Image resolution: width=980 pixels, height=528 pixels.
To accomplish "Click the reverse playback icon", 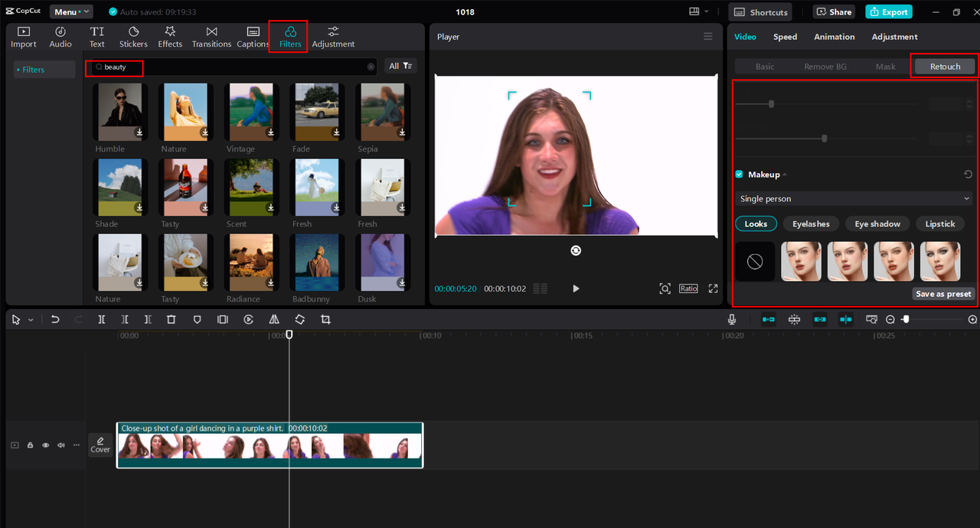I will click(x=249, y=319).
